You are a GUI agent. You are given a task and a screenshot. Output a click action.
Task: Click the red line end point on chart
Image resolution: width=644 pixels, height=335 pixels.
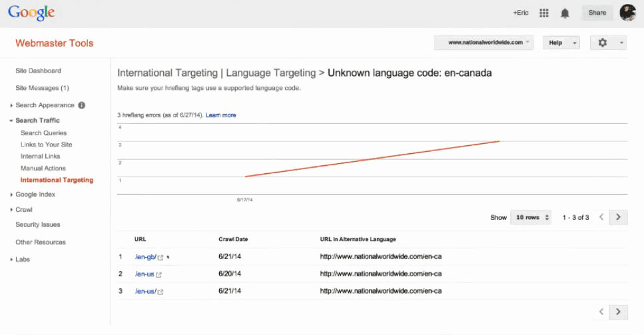499,141
